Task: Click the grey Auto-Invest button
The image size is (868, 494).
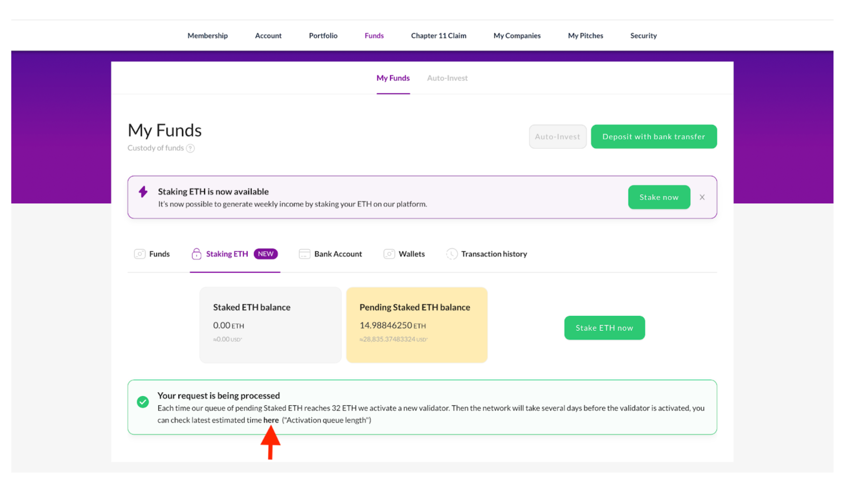Action: click(557, 137)
